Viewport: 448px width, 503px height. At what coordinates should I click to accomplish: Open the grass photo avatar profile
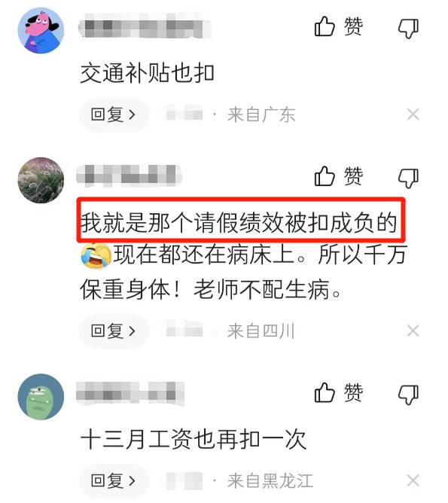coord(41,180)
